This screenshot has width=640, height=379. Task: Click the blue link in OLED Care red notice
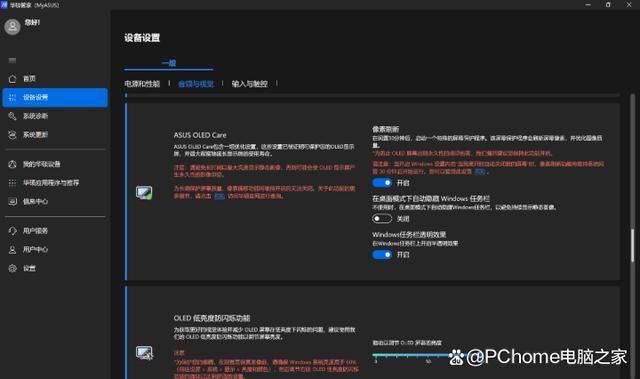(219, 196)
